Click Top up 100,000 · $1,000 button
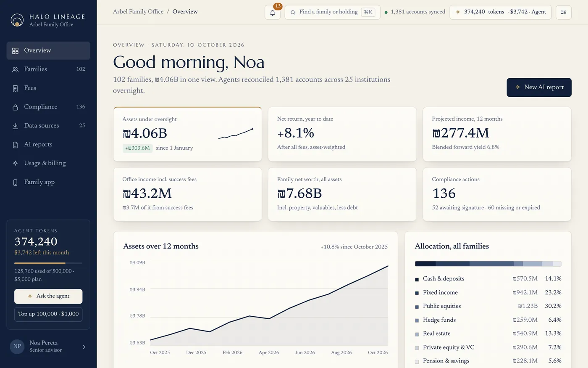The image size is (588, 368). pos(48,314)
